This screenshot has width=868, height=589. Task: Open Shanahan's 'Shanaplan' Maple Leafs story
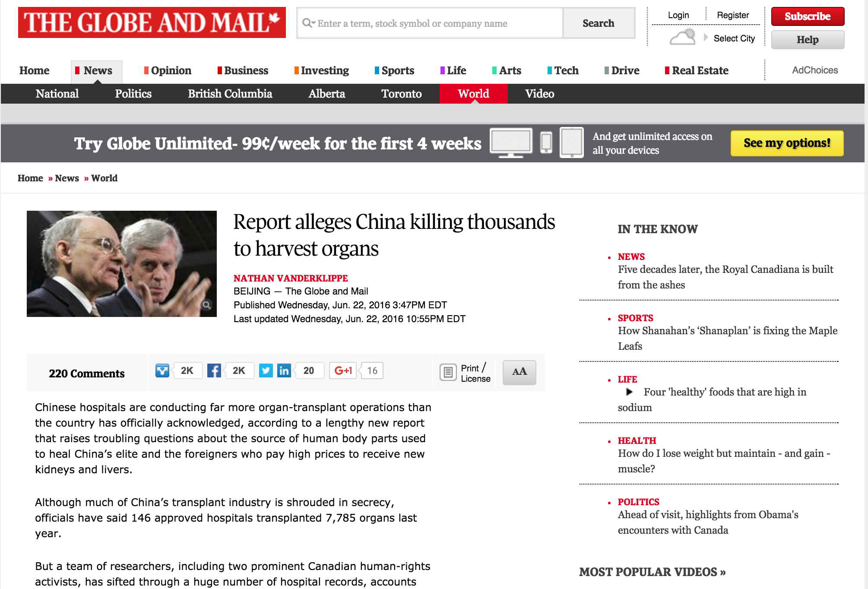coord(728,339)
